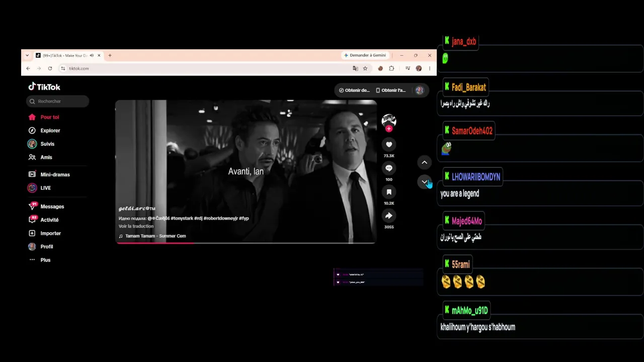Click chat username Majed64Mo
Image resolution: width=644 pixels, height=362 pixels.
tap(466, 221)
